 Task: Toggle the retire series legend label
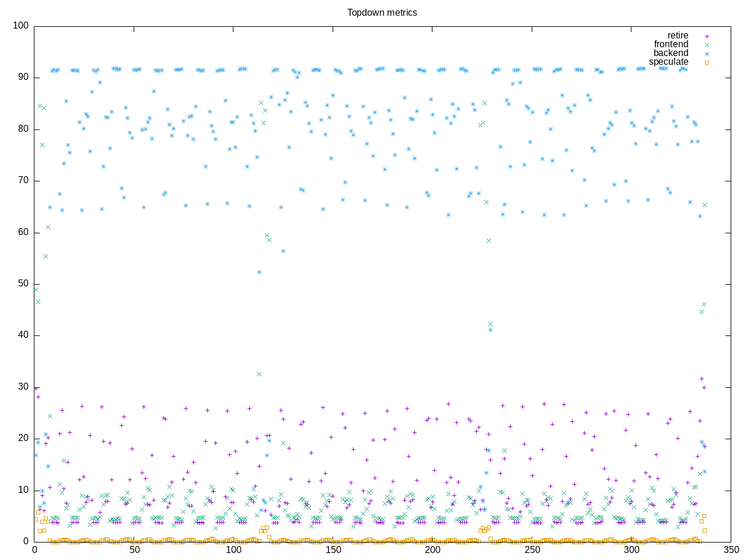678,36
